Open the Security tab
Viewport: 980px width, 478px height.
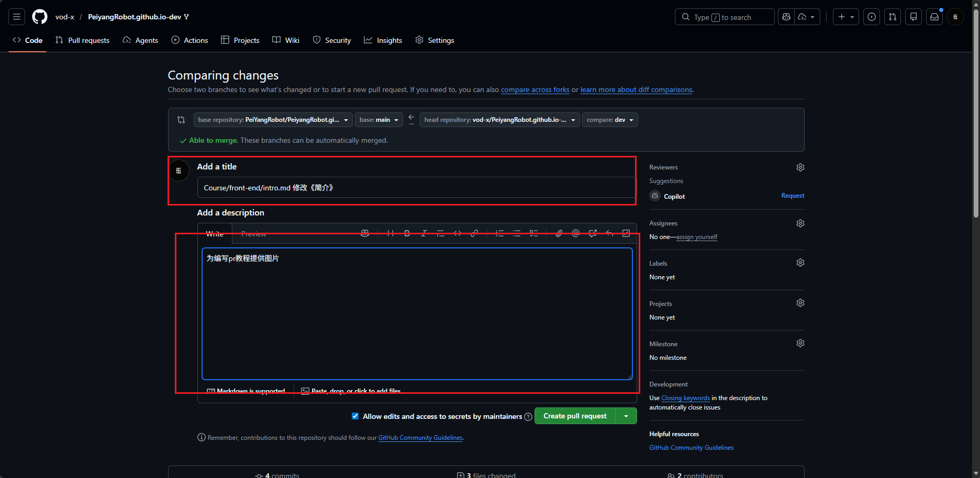(332, 40)
